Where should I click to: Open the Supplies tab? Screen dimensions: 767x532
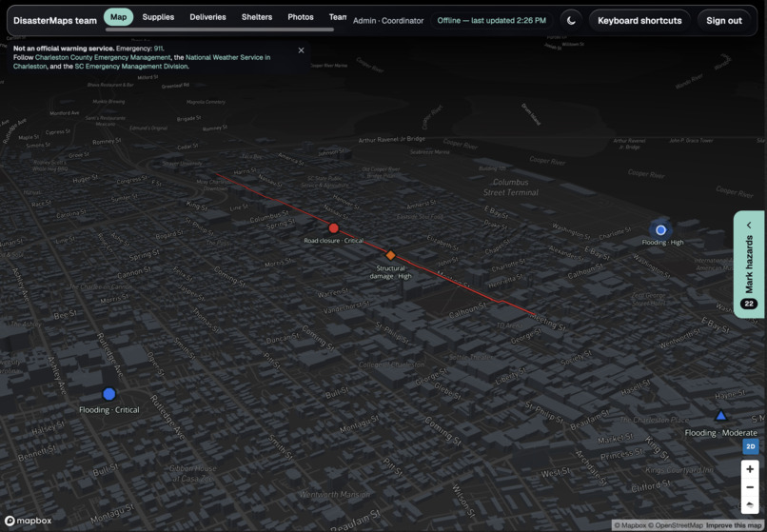(158, 17)
